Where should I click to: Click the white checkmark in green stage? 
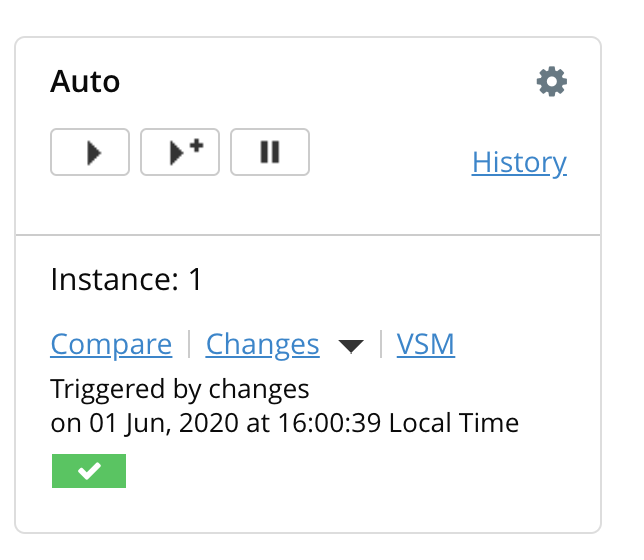[89, 471]
